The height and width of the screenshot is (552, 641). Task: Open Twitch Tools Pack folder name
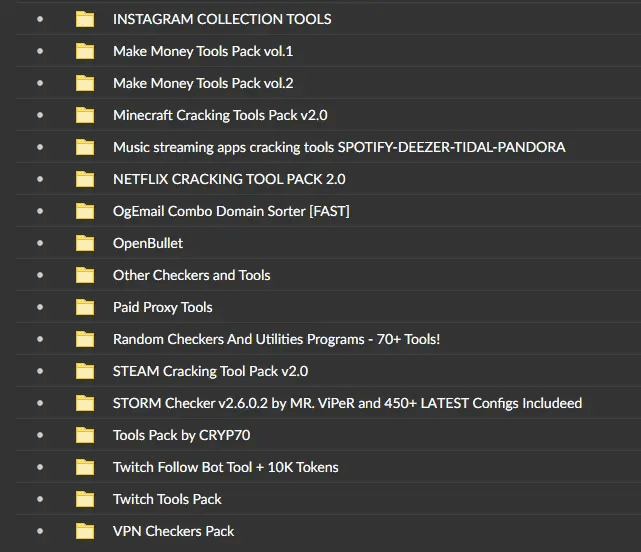[167, 499]
